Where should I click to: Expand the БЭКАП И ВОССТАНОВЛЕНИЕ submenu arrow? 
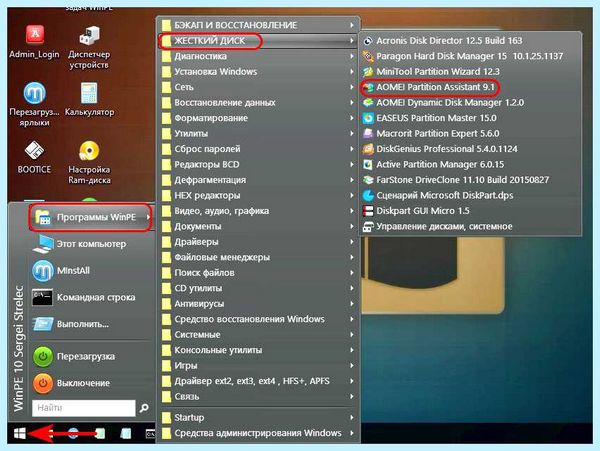coord(352,25)
